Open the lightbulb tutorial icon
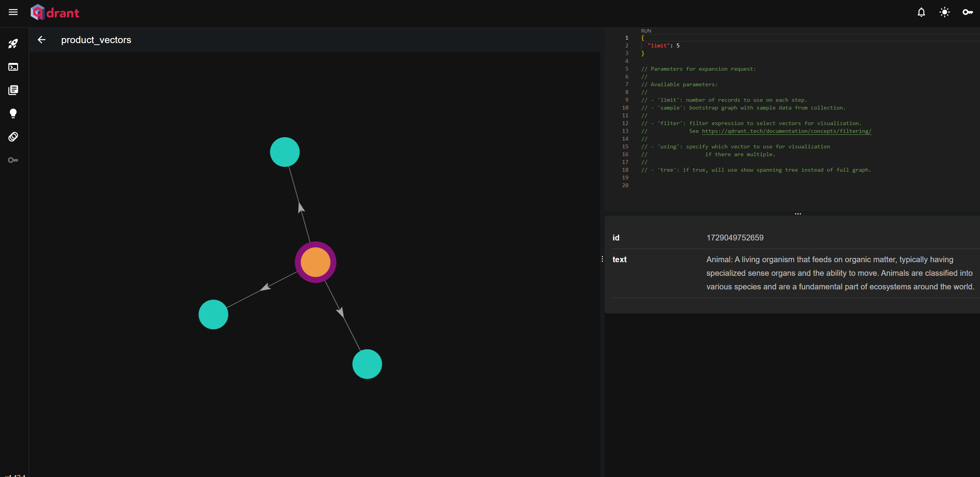Image resolution: width=980 pixels, height=477 pixels. pyautogui.click(x=13, y=113)
